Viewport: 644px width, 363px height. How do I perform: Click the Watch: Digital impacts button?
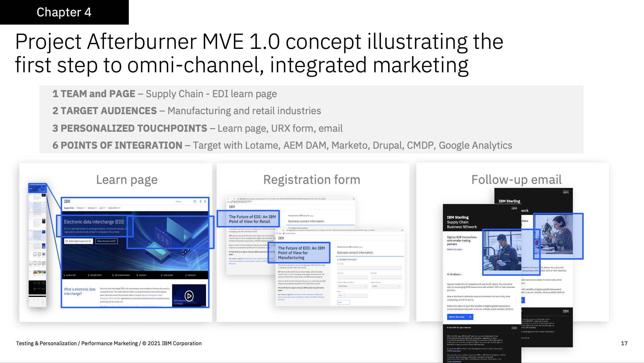pyautogui.click(x=78, y=241)
